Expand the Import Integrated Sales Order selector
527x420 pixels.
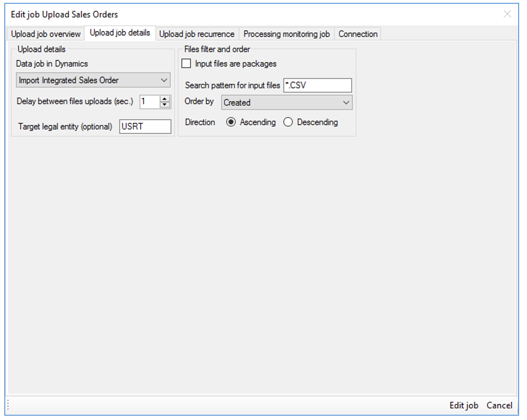tap(93, 80)
